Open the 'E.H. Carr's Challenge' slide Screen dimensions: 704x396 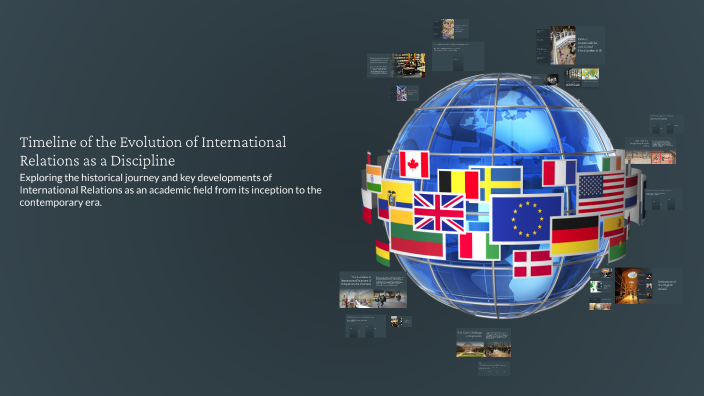pyautogui.click(x=484, y=343)
